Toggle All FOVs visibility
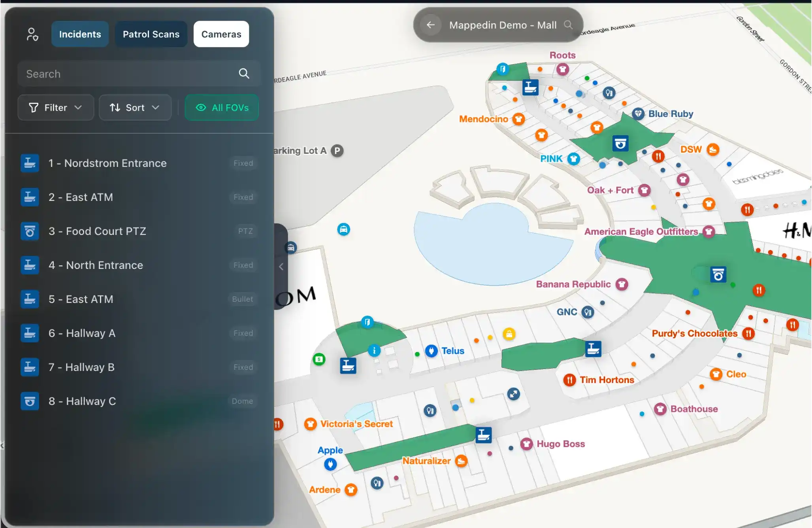This screenshot has height=528, width=812. pos(222,108)
